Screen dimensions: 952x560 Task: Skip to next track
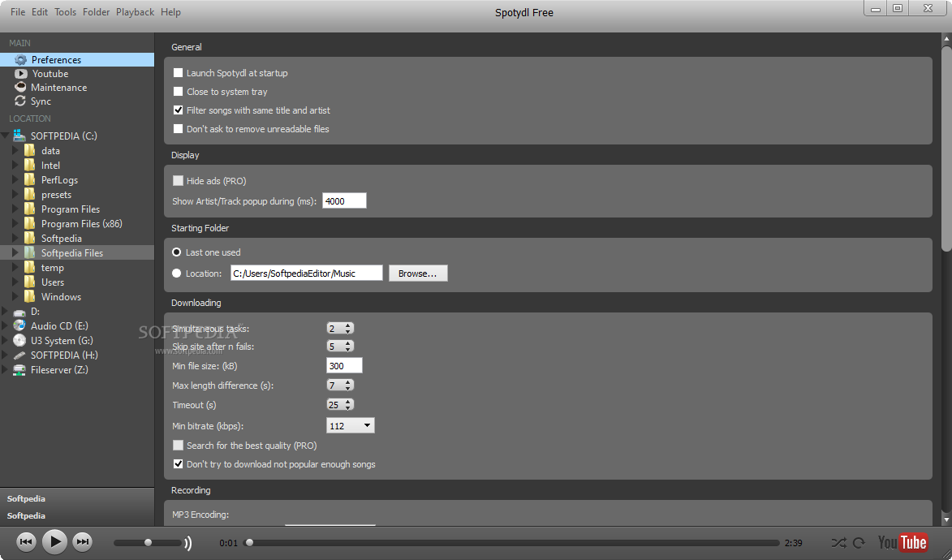[83, 541]
